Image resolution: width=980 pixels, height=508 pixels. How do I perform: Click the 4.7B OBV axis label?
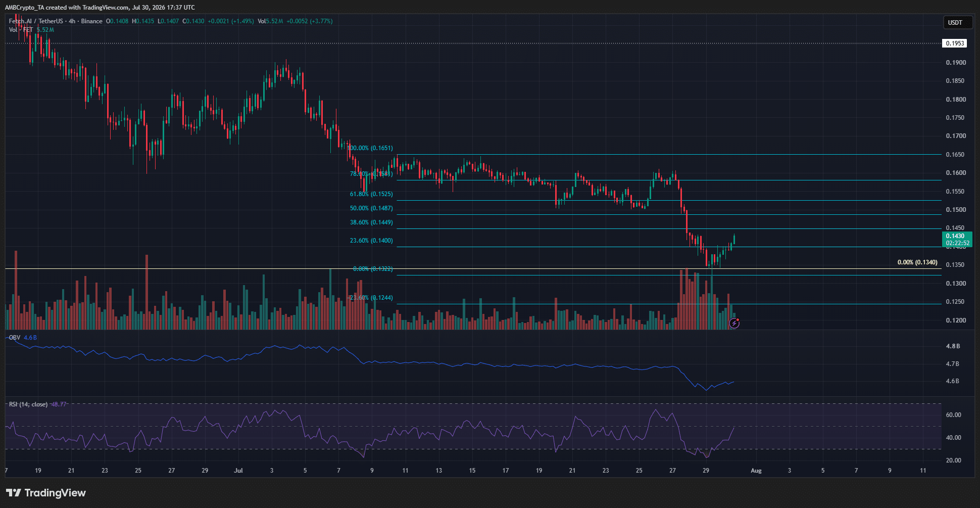953,364
